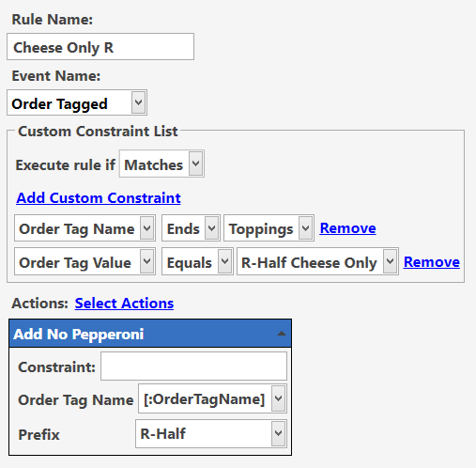
Task: Select the Add No Pepperoni action header
Action: pyautogui.click(x=150, y=334)
